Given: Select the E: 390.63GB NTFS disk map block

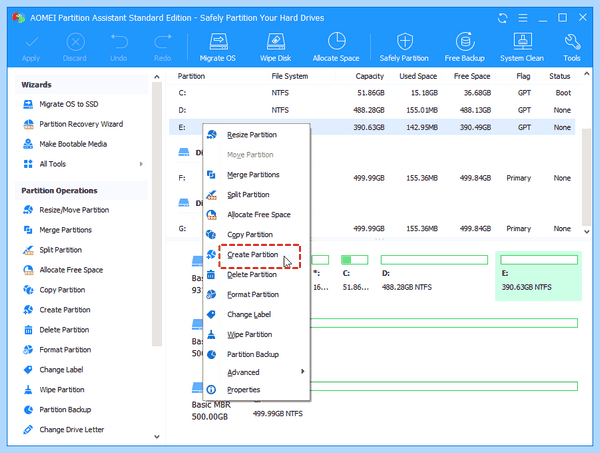Looking at the screenshot, I should click(x=538, y=276).
